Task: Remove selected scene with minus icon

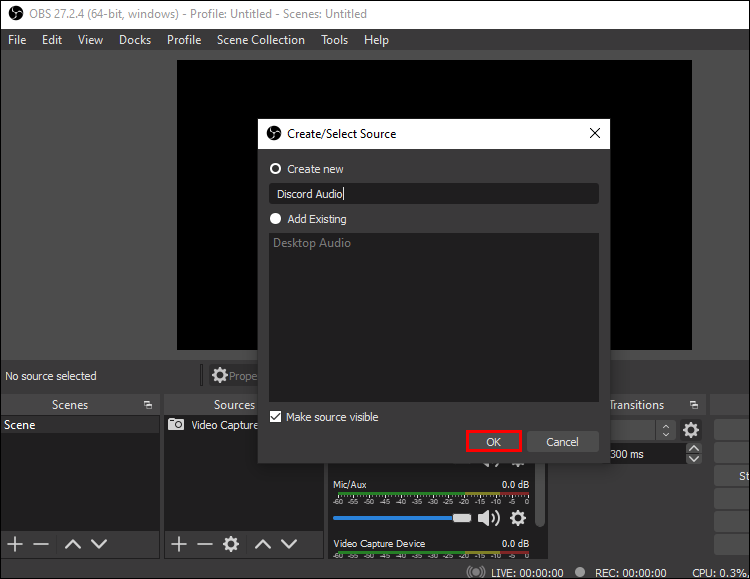Action: [41, 544]
